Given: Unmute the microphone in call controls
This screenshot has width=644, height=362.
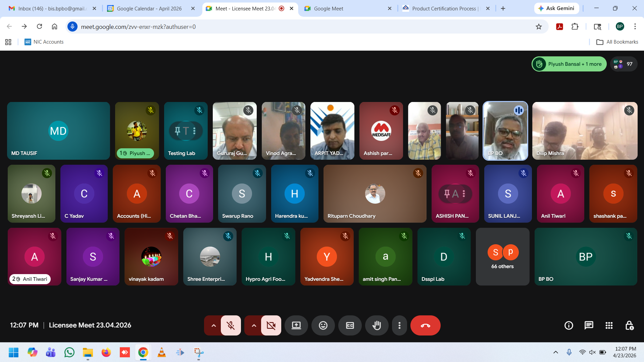Looking at the screenshot, I should [231, 325].
